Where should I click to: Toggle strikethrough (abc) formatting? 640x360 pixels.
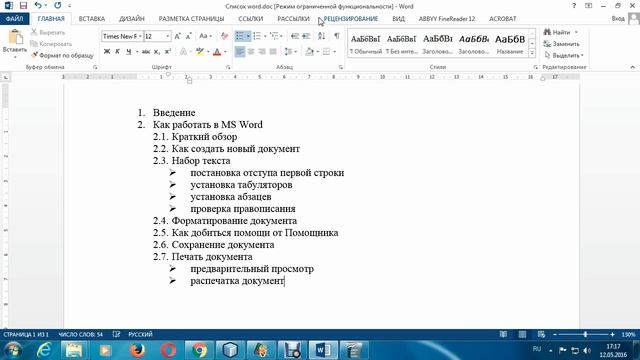pyautogui.click(x=146, y=51)
